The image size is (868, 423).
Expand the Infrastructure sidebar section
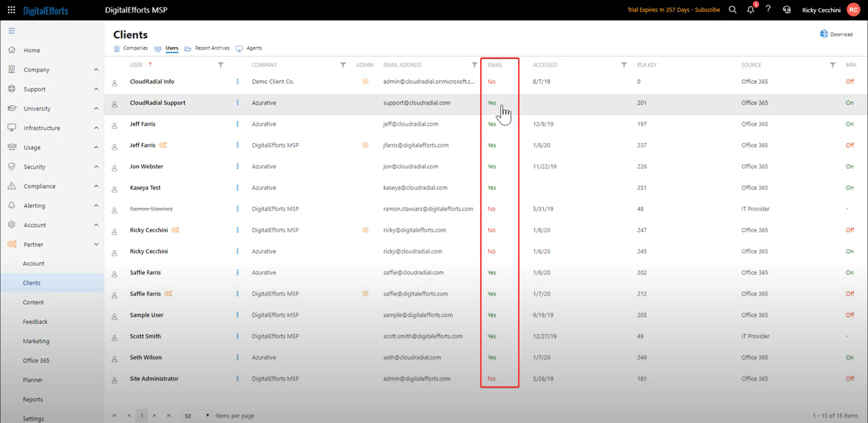coord(96,128)
